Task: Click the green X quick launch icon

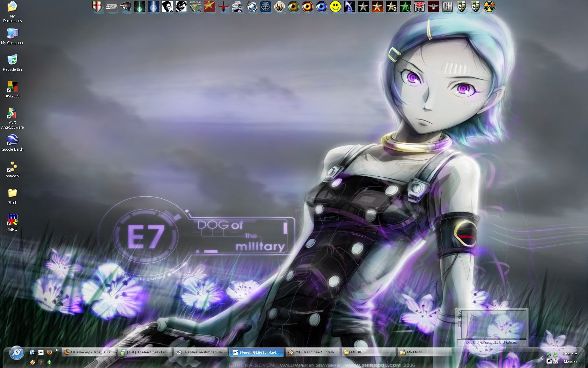Action: (x=49, y=362)
